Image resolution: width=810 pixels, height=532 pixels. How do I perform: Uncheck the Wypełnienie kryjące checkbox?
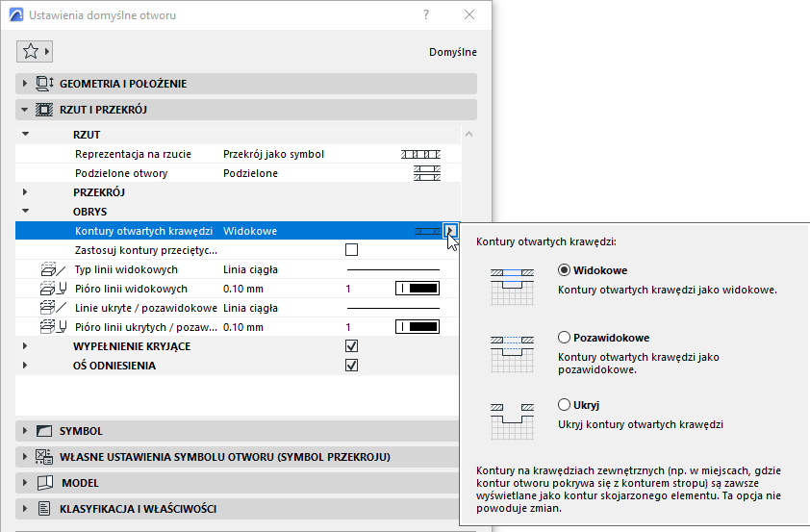[351, 346]
